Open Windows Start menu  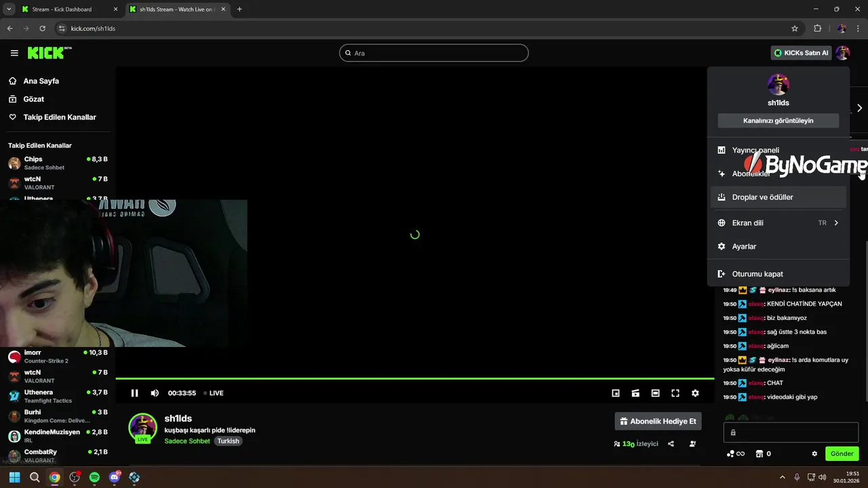(14, 477)
